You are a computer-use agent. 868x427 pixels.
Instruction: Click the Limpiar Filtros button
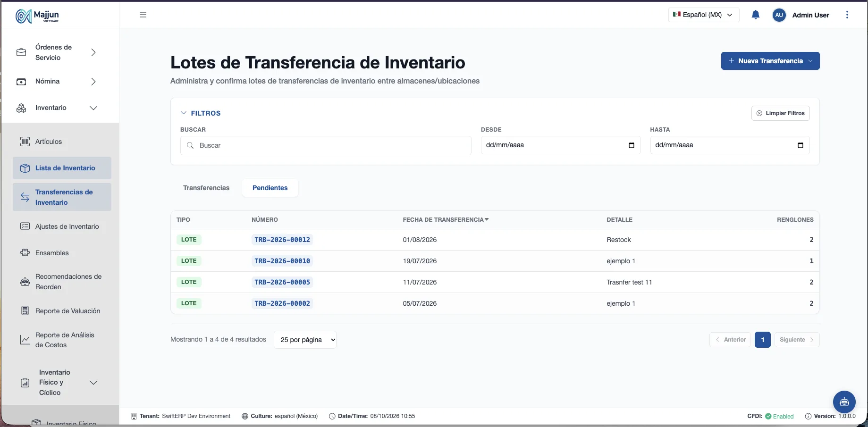(780, 113)
